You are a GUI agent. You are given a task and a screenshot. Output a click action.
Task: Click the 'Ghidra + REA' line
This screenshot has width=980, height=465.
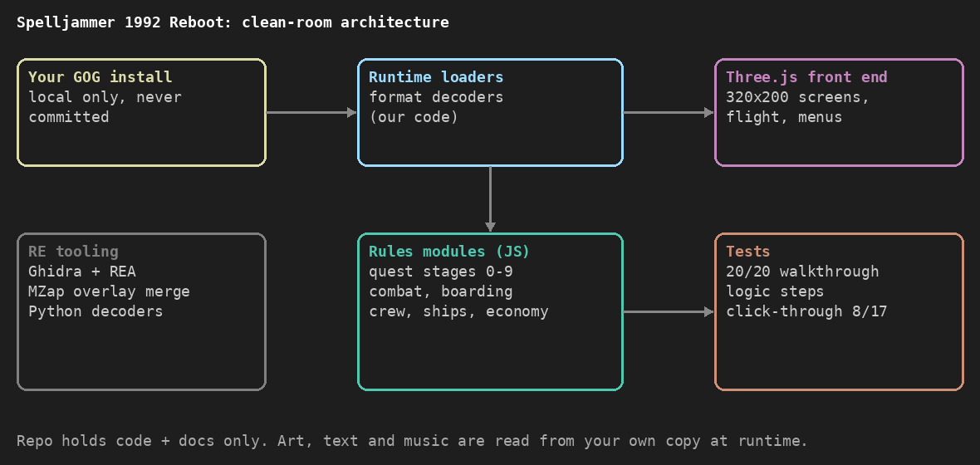click(x=82, y=272)
